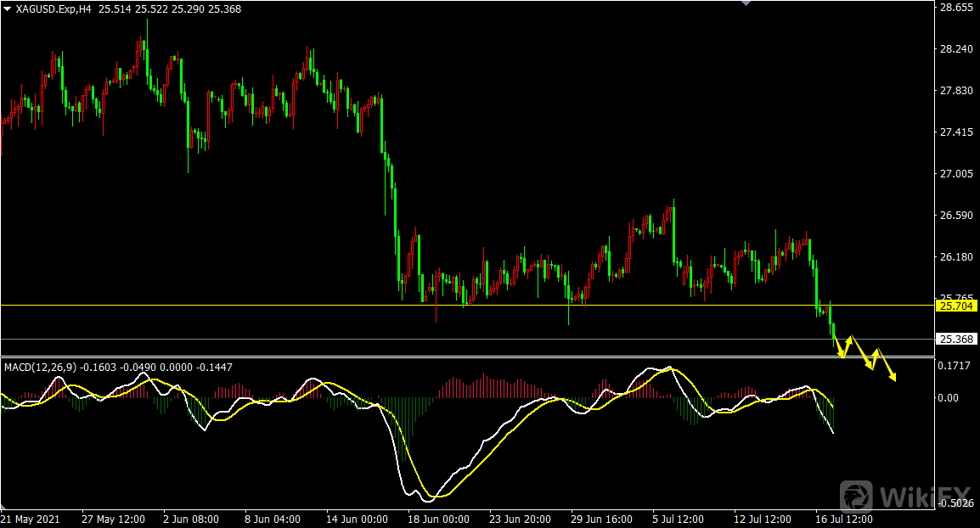This screenshot has height=528, width=980.
Task: Click the 16 Jul 12:00 time label
Action: (x=844, y=519)
